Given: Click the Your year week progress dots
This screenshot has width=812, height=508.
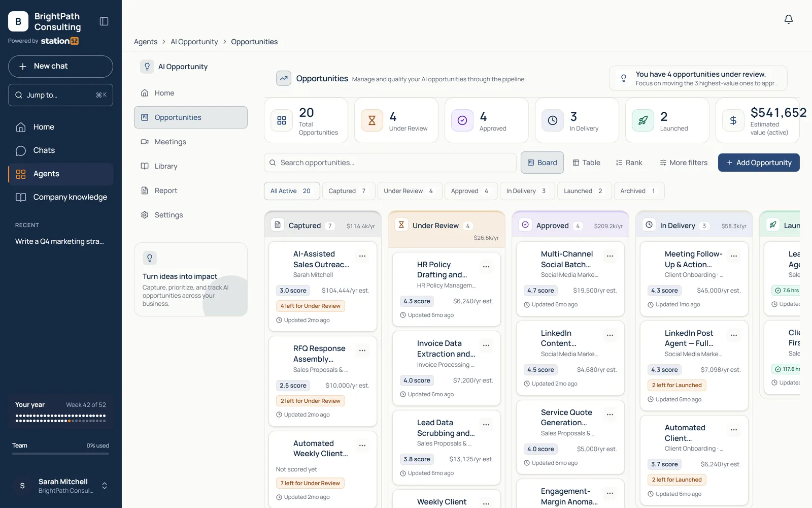Looking at the screenshot, I should [x=60, y=418].
